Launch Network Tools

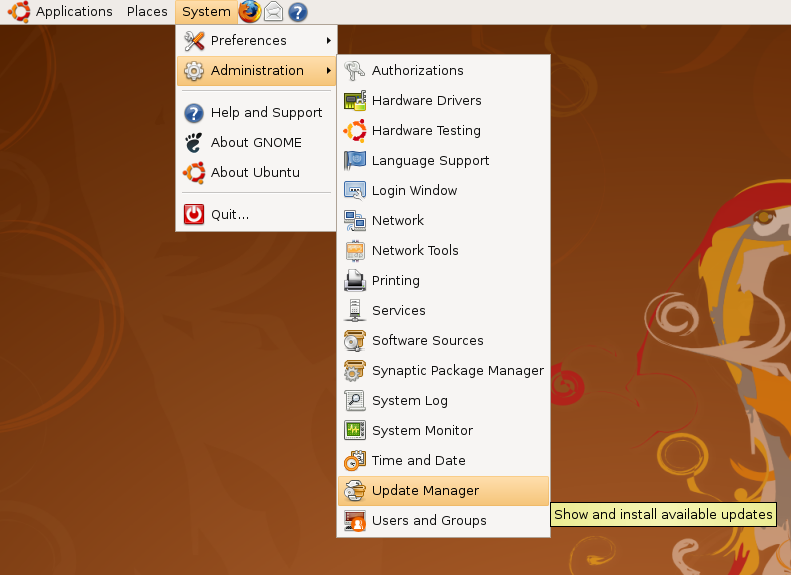(443, 251)
